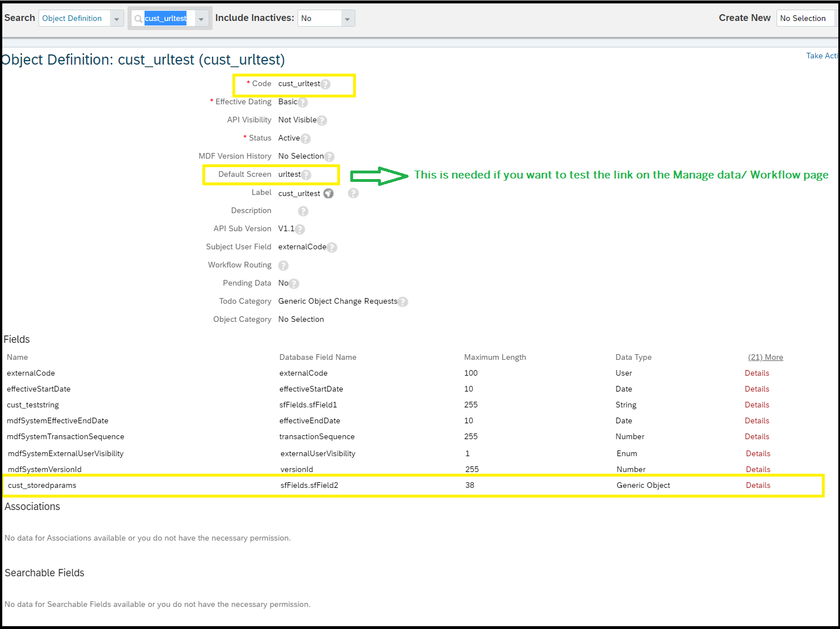
Task: Click the Enum data type cell
Action: click(x=627, y=453)
